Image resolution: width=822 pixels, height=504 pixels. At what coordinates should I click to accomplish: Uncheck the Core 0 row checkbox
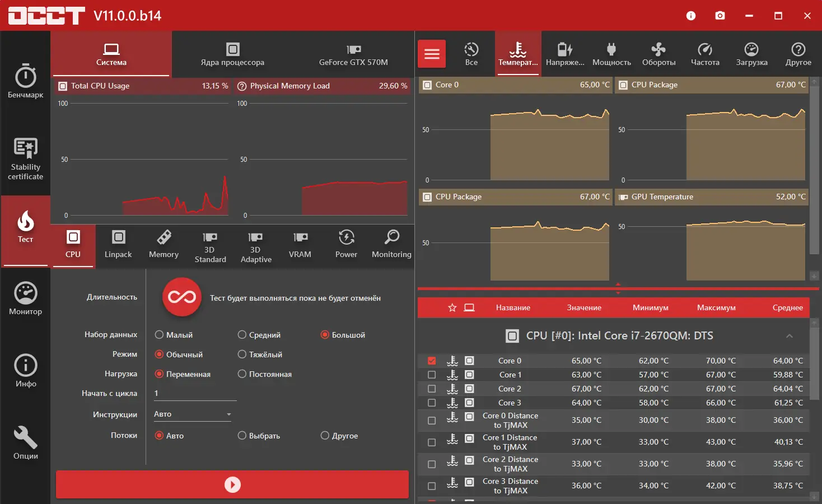[x=432, y=361]
